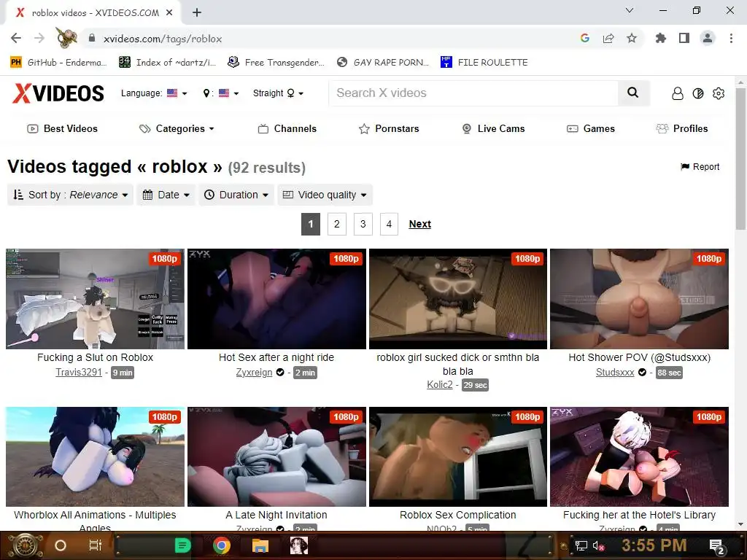Open the Chrome three-dot menu
The image size is (747, 560).
[x=731, y=38]
